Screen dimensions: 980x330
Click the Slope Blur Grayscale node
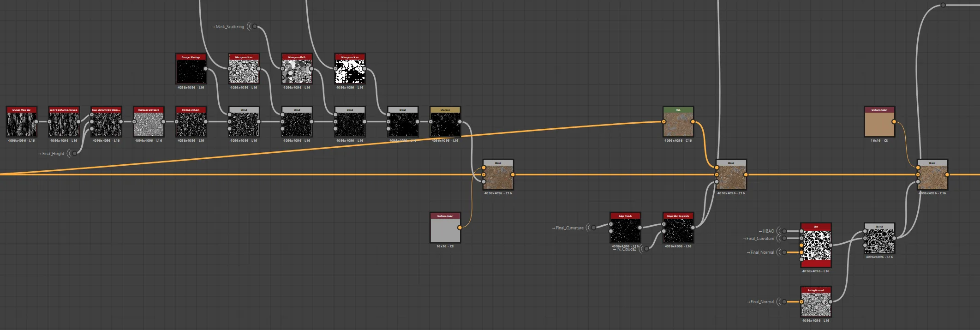click(x=678, y=228)
